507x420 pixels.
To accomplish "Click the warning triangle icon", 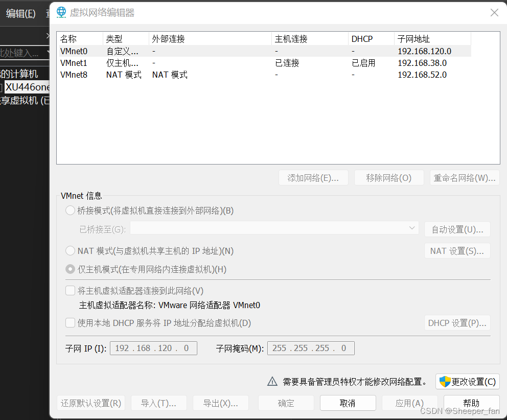I will click(x=272, y=382).
